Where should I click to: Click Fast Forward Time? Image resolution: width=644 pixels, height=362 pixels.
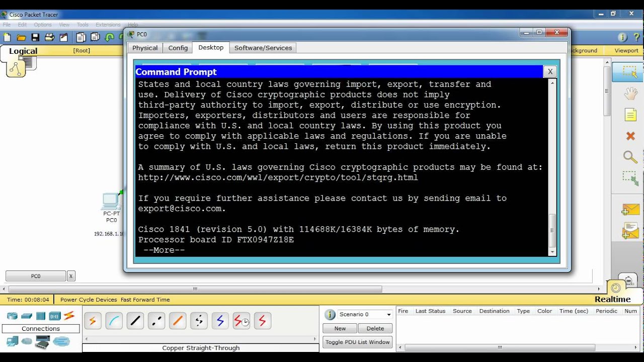click(x=145, y=300)
